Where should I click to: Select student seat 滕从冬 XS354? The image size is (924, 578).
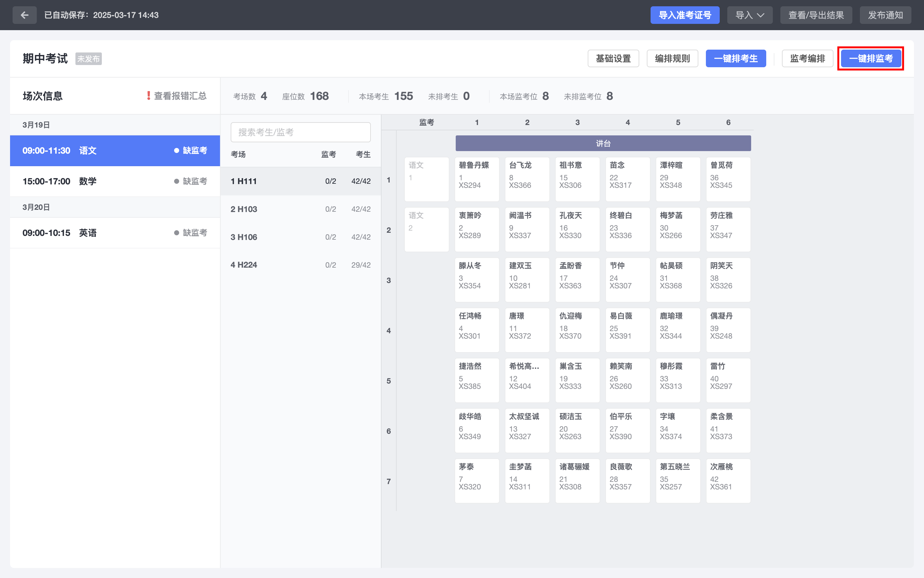click(477, 280)
